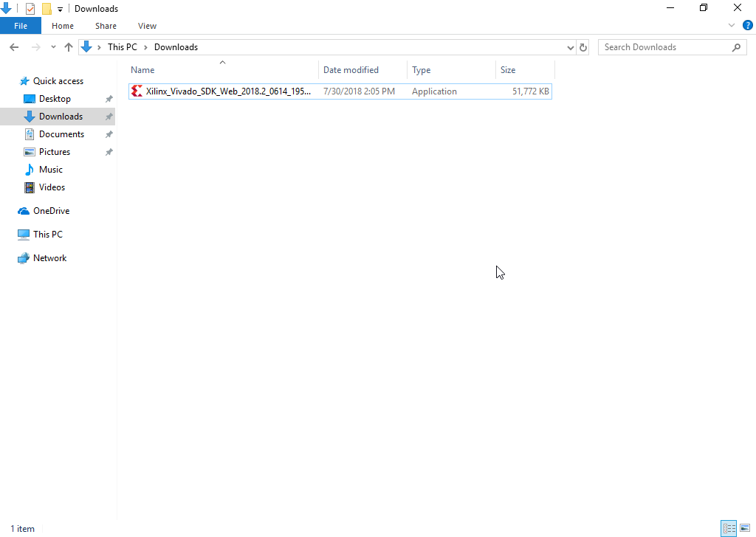Image resolution: width=756 pixels, height=537 pixels.
Task: Select the Xilinx_Vivado_SDK_Web installer file
Action: tap(340, 91)
